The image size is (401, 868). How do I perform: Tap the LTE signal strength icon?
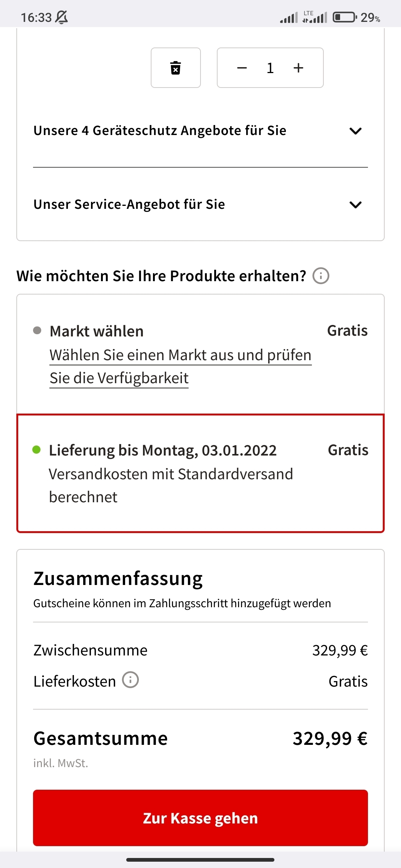click(x=314, y=17)
